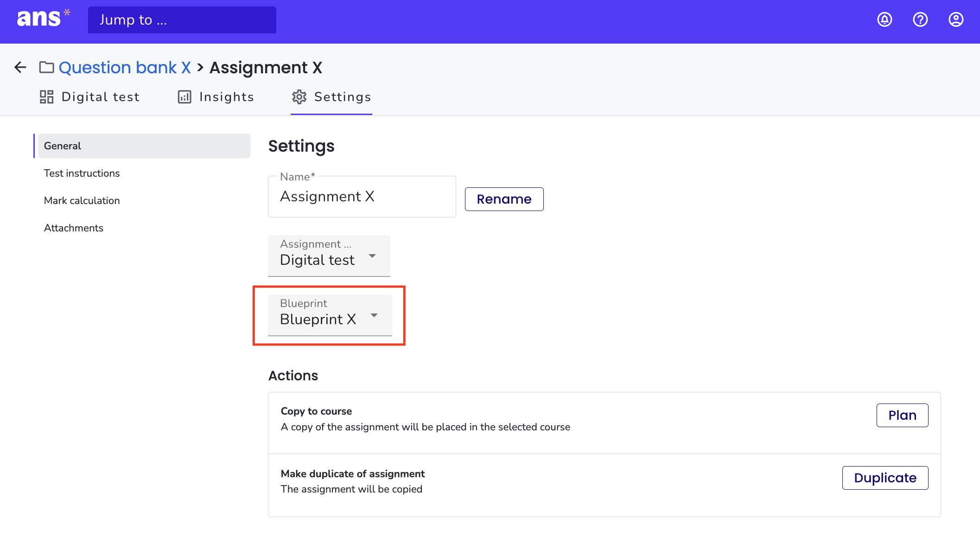The height and width of the screenshot is (538, 980).
Task: Click the Duplicate assignment button
Action: 885,478
